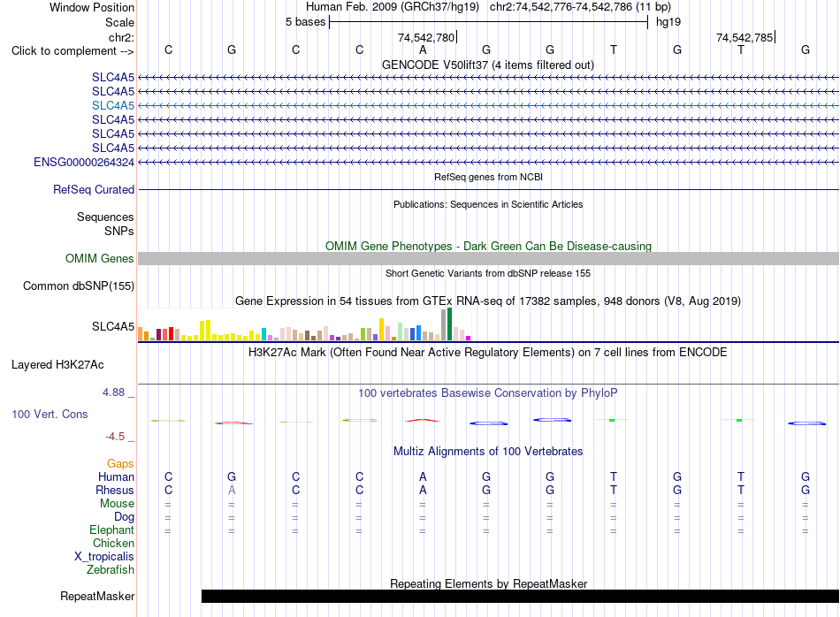This screenshot has height=617, width=840.
Task: Click the 74,542,780 coordinate marker
Action: (x=426, y=37)
